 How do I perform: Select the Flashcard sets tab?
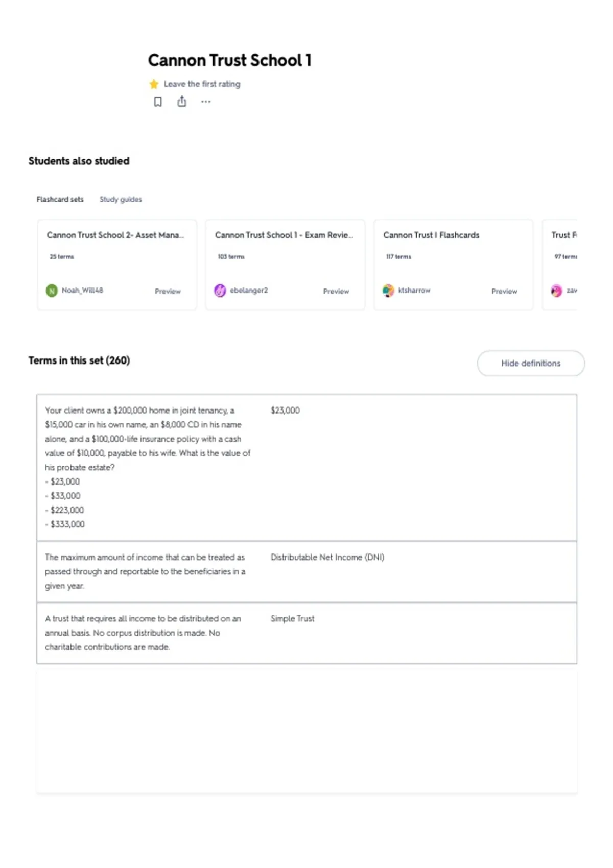[x=60, y=199]
